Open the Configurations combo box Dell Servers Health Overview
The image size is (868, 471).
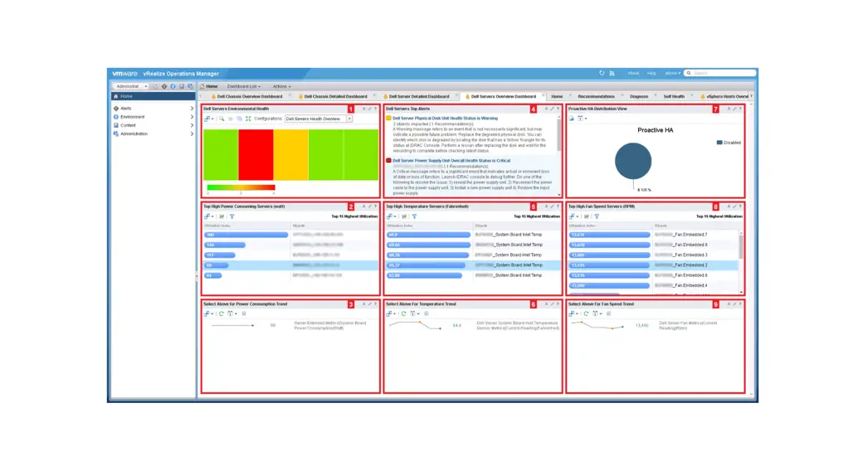click(x=319, y=119)
